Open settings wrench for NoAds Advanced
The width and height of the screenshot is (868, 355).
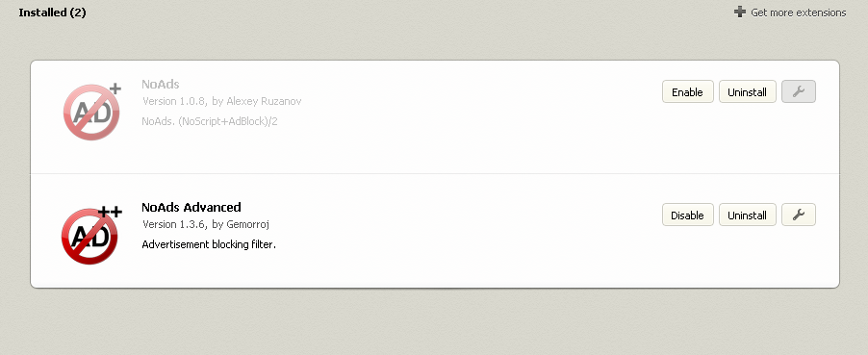(x=799, y=215)
